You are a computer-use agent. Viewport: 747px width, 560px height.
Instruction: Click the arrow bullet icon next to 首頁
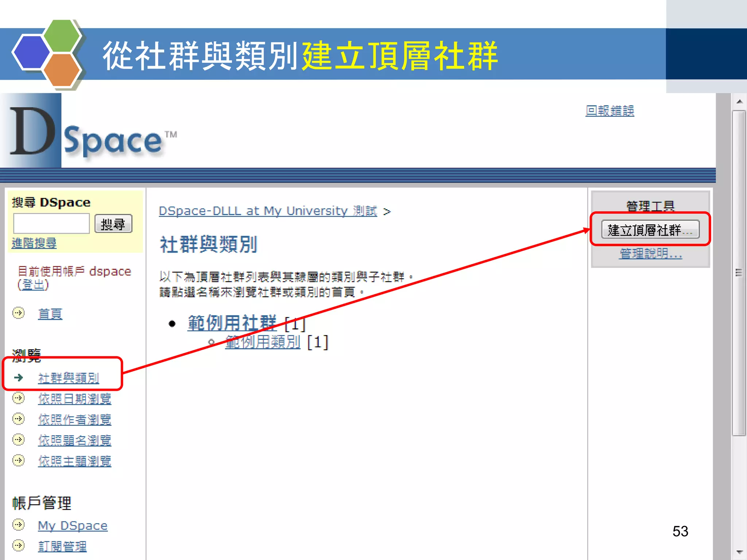(19, 313)
